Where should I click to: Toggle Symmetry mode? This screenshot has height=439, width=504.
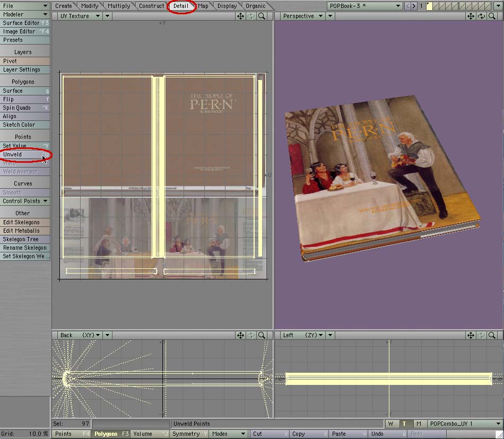point(189,434)
